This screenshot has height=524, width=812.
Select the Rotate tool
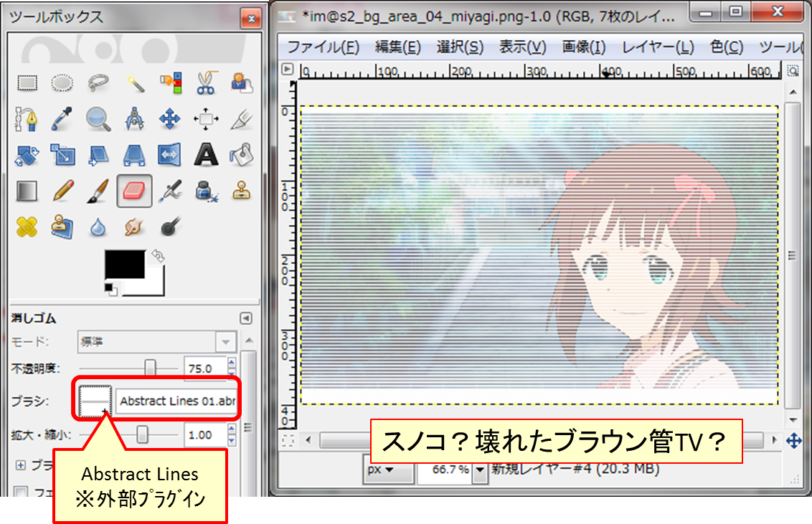tap(27, 155)
